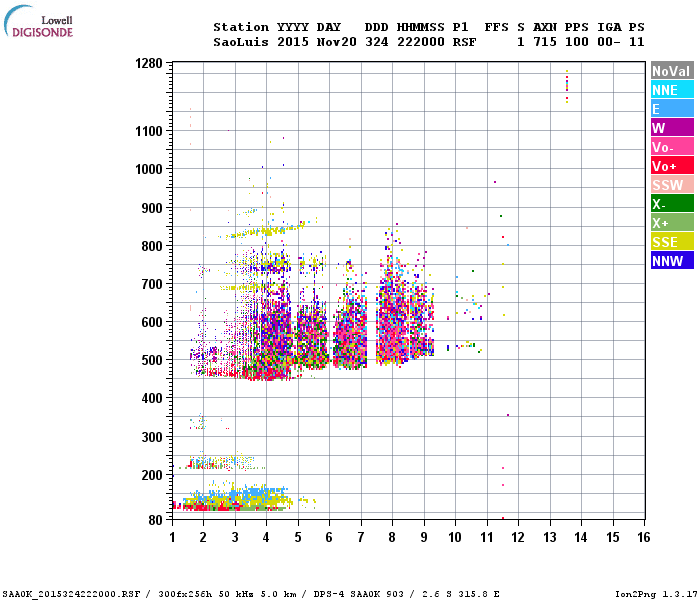Click the frequency axis label 11
The width and height of the screenshot is (700, 600).
[487, 537]
